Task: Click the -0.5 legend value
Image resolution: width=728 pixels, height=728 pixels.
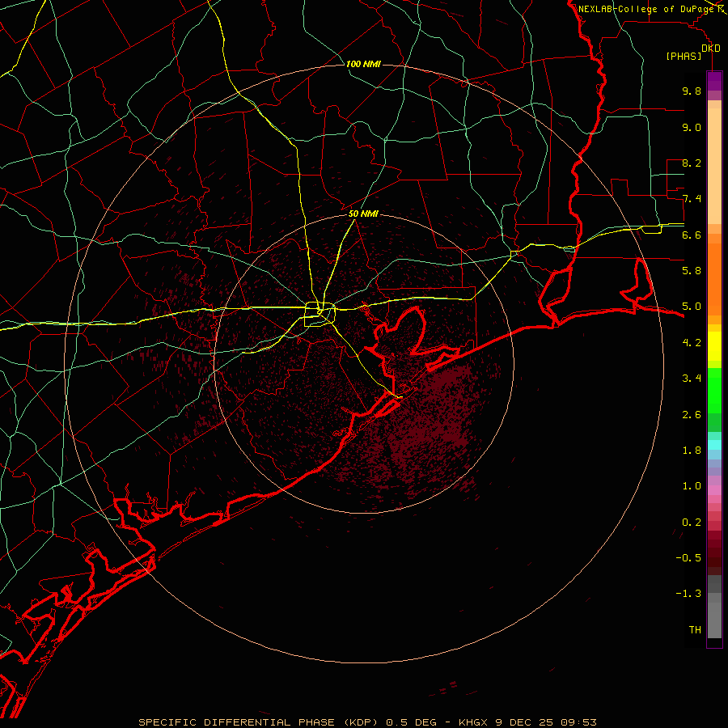Action: (688, 558)
